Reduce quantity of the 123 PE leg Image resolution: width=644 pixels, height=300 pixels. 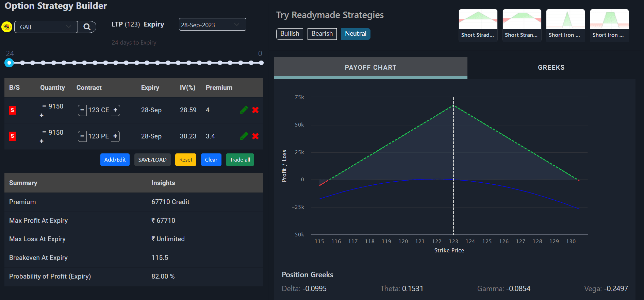tap(44, 132)
